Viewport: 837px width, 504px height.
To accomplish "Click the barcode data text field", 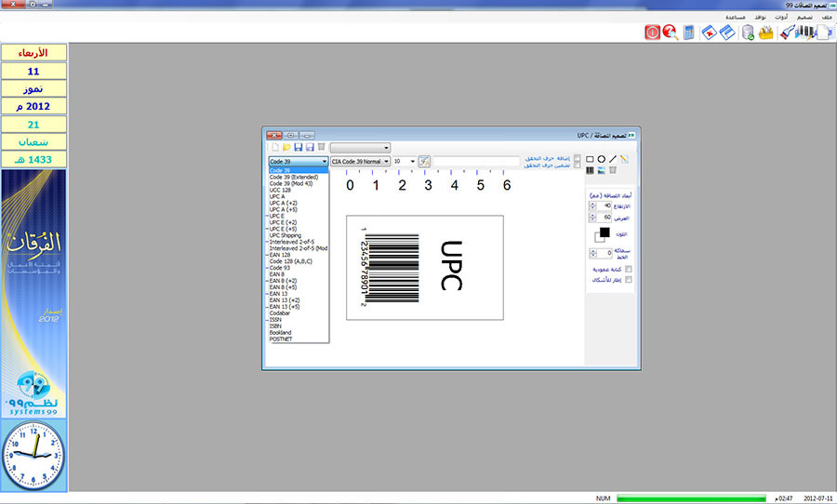I will [x=476, y=161].
